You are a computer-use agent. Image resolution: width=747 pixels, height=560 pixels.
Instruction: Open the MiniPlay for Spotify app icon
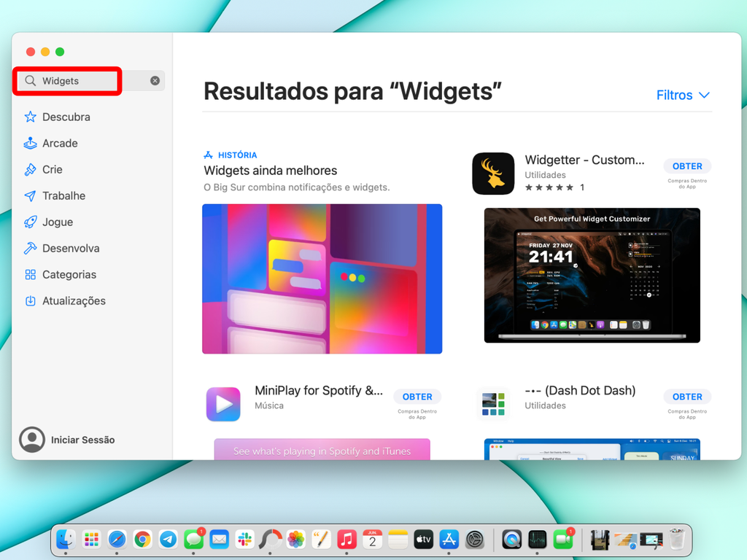coord(223,404)
